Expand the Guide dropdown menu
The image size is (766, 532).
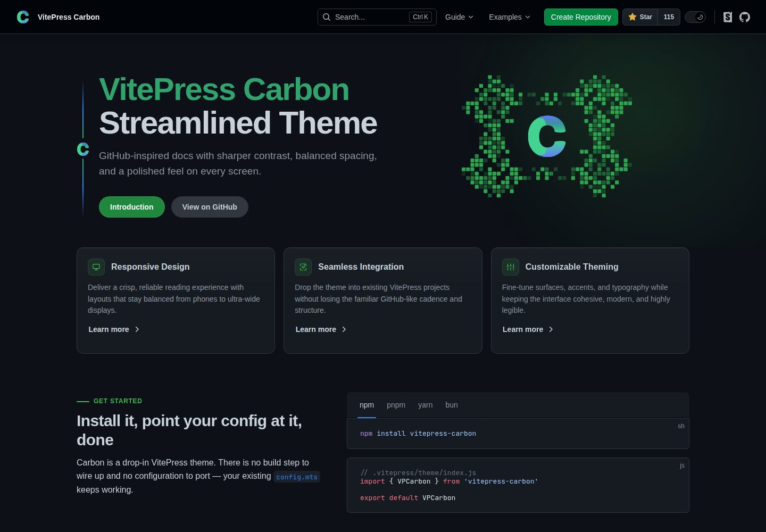[x=459, y=17]
